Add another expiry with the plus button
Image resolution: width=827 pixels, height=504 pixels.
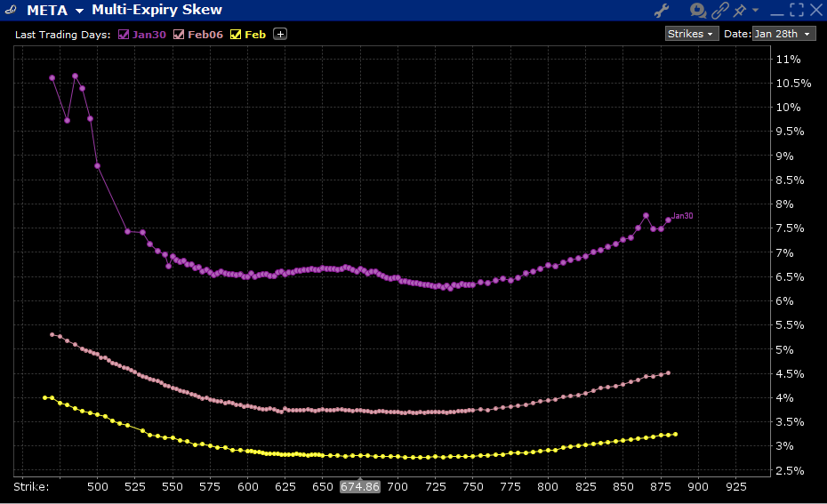(280, 35)
